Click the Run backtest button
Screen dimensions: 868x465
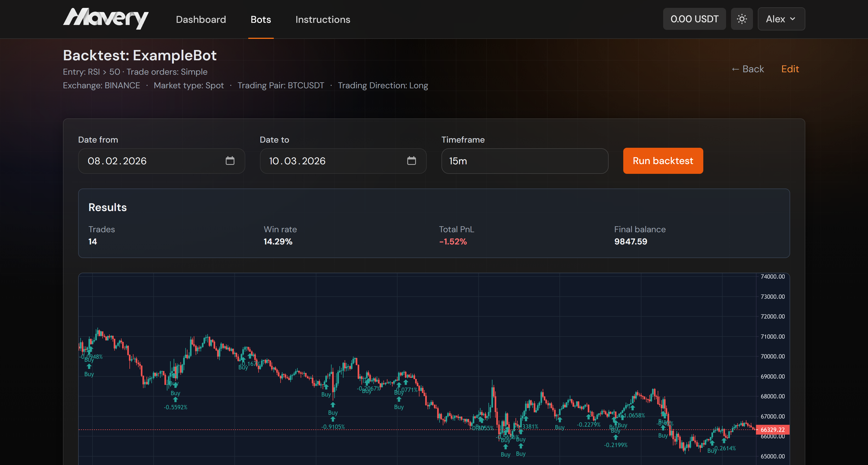click(x=663, y=161)
